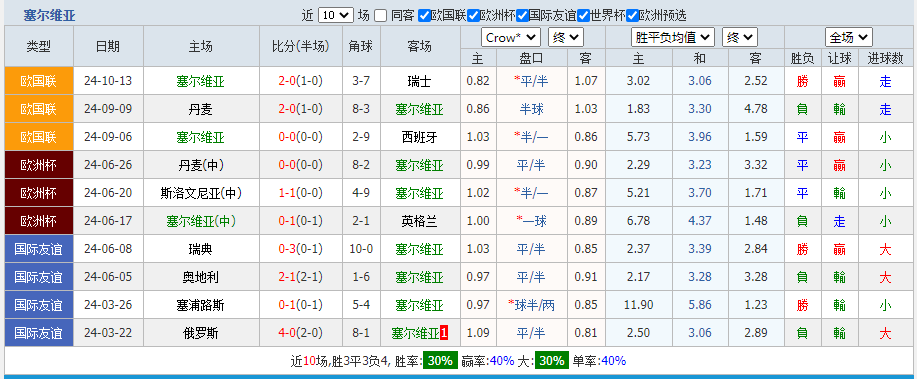
Task: Click the 40% value after 单率
Action: [613, 361]
